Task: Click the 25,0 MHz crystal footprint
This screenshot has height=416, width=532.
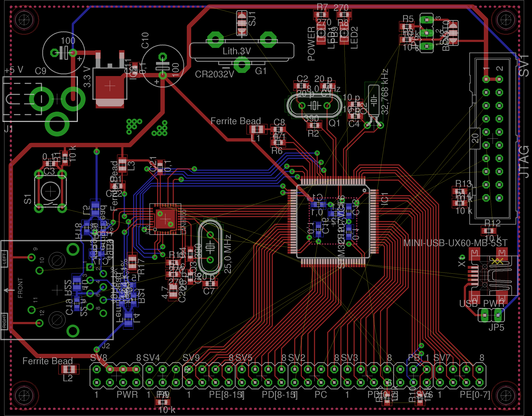Action: (x=210, y=247)
